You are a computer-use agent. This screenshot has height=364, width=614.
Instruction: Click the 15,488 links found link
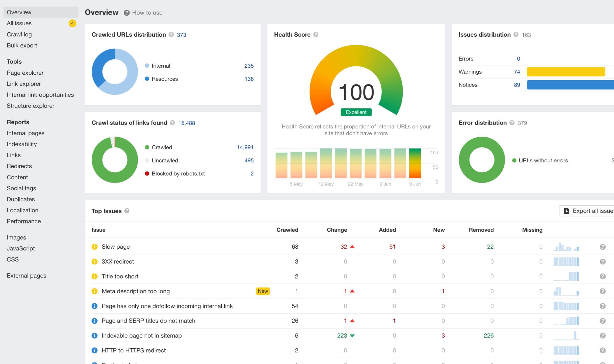[187, 123]
